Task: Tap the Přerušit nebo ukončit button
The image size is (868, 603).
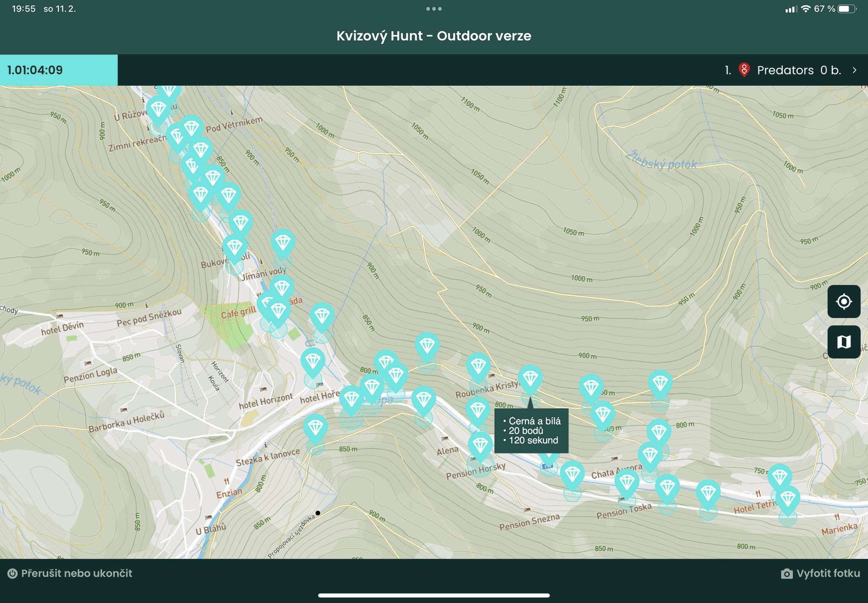Action: point(70,573)
